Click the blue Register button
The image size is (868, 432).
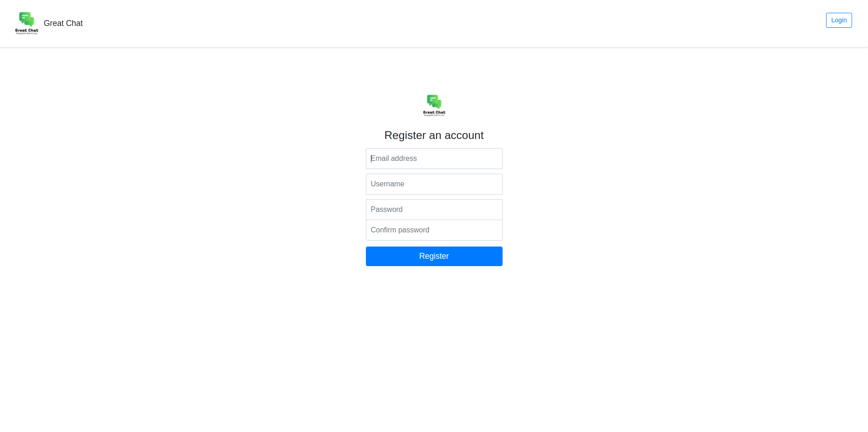[434, 256]
